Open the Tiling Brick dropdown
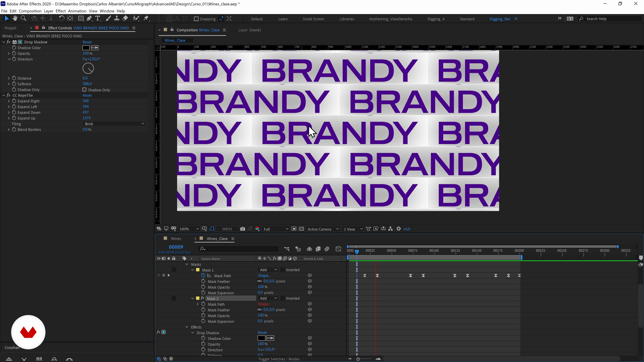 pyautogui.click(x=114, y=124)
